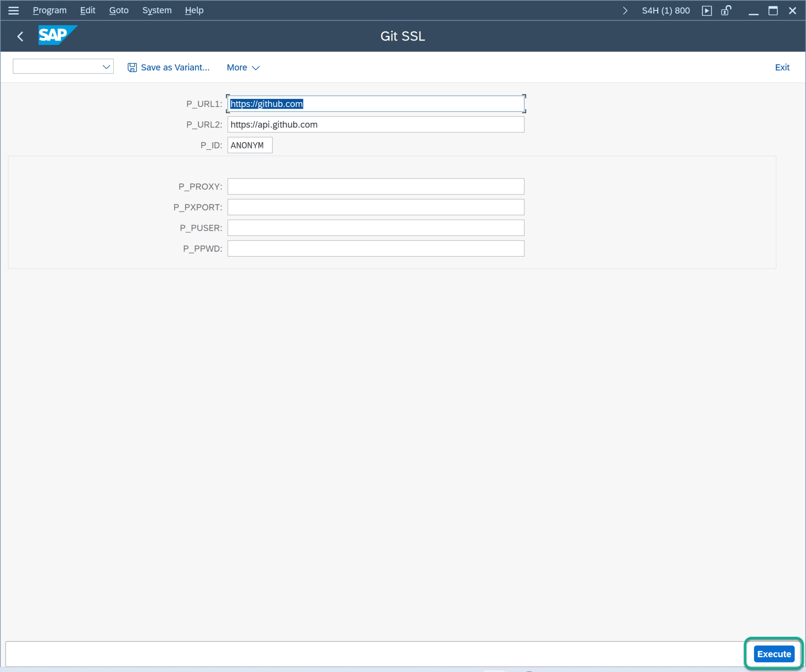Click the back arrow icon

[x=20, y=36]
